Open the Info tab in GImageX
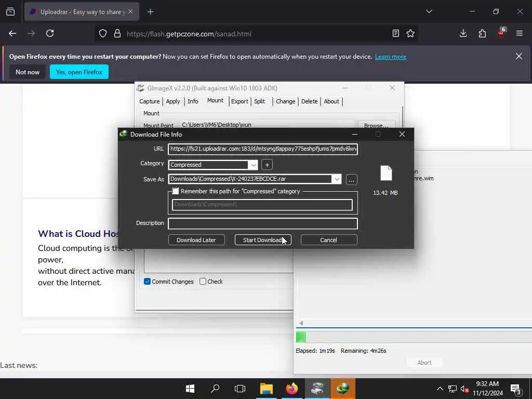The width and height of the screenshot is (532, 399). point(193,101)
